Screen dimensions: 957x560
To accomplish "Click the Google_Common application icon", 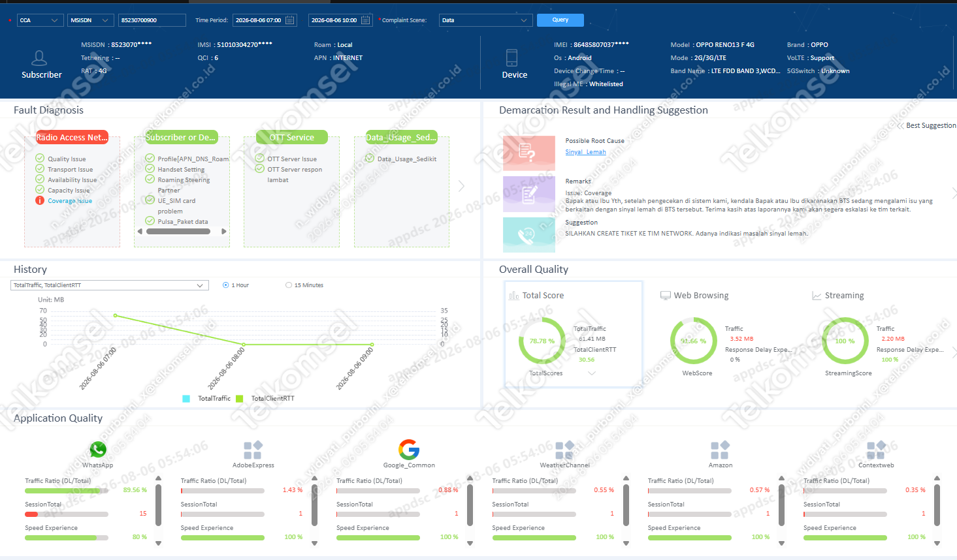I will [409, 449].
